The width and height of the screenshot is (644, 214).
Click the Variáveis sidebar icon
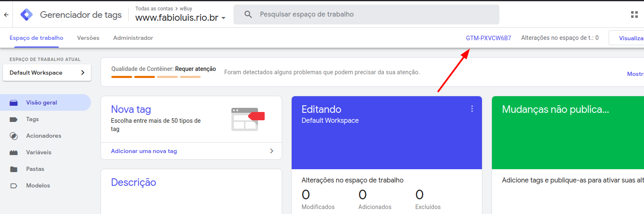[14, 153]
